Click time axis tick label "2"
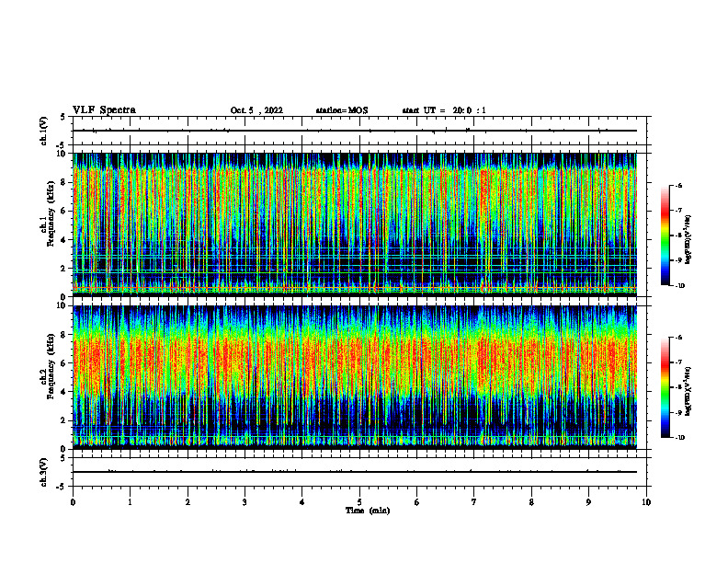Viewport: 728px width, 563px height. tap(188, 502)
